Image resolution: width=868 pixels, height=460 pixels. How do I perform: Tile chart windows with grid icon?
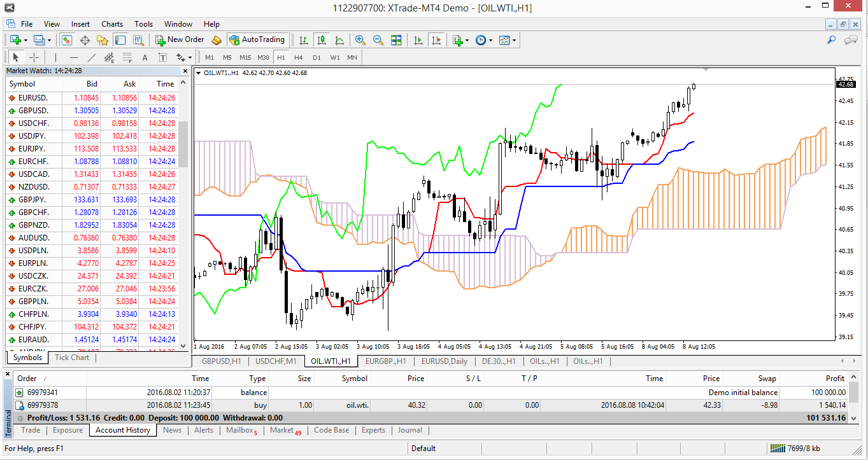pos(396,40)
